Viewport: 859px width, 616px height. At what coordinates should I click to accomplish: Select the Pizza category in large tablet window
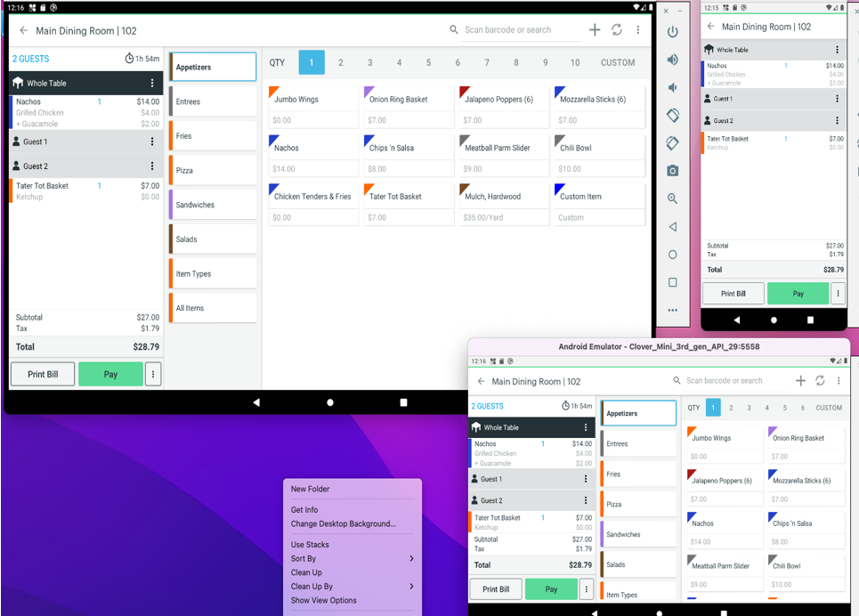tap(214, 170)
